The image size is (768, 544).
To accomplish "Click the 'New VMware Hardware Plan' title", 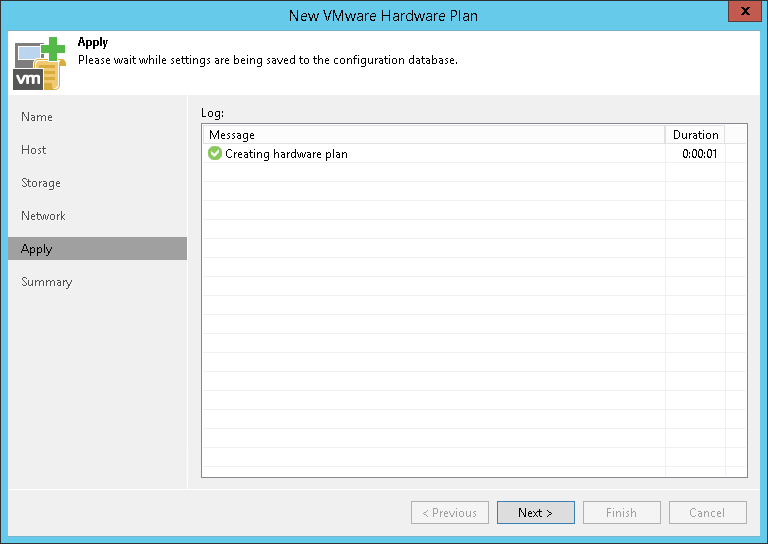I will 383,16.
